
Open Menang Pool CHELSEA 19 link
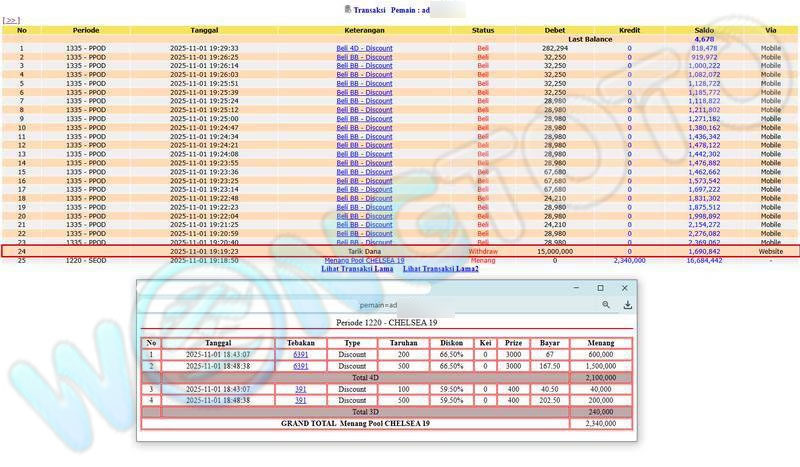pyautogui.click(x=364, y=260)
